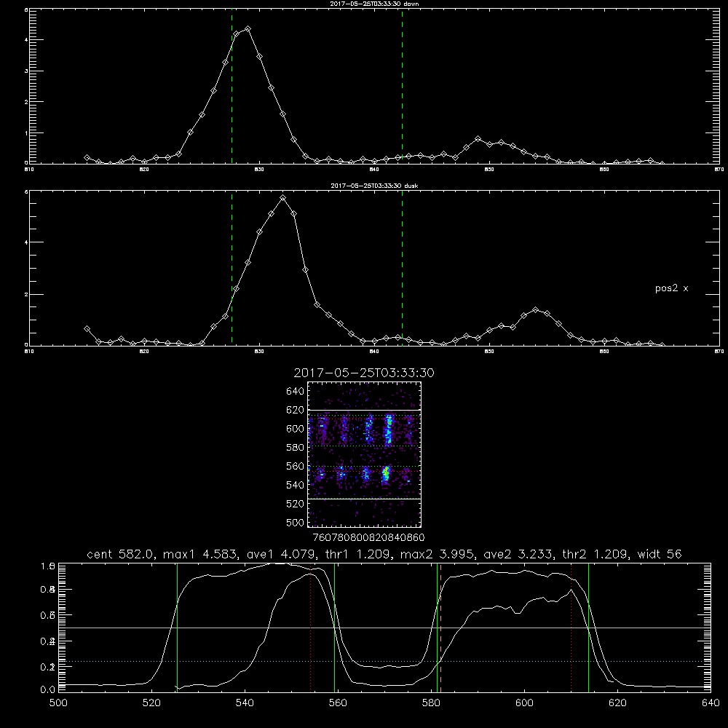728x728 pixels.
Task: Click the leftmost green vertical line in bottom plot
Action: click(177, 628)
